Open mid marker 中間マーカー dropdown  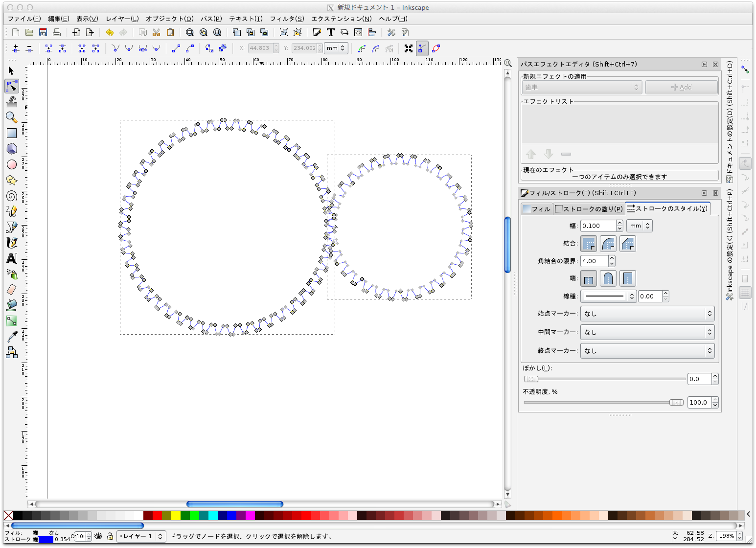pyautogui.click(x=647, y=332)
